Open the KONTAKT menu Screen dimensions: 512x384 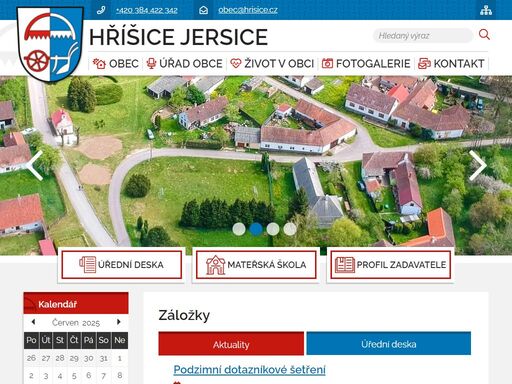[x=451, y=63]
